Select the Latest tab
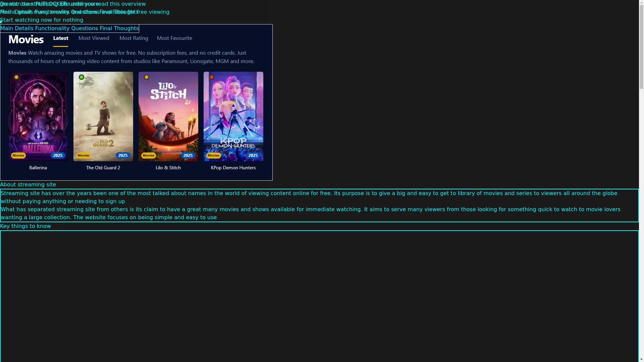The image size is (644, 362). (61, 38)
